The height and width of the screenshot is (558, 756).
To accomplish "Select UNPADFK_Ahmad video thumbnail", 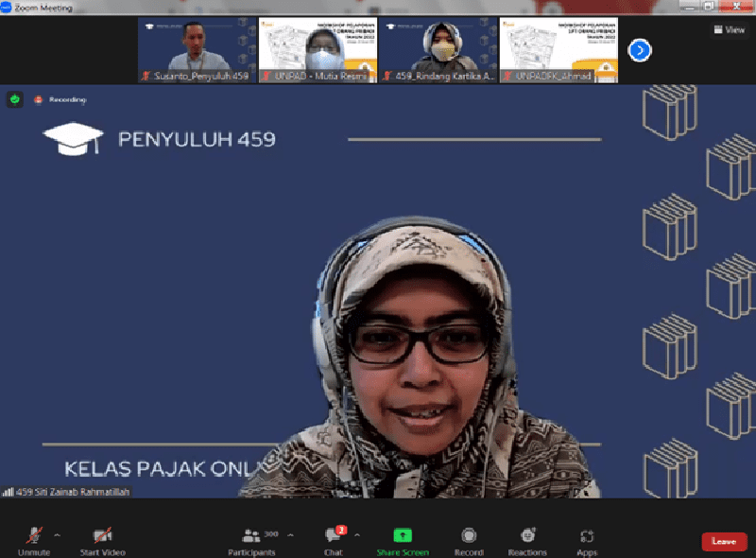I will tap(558, 50).
